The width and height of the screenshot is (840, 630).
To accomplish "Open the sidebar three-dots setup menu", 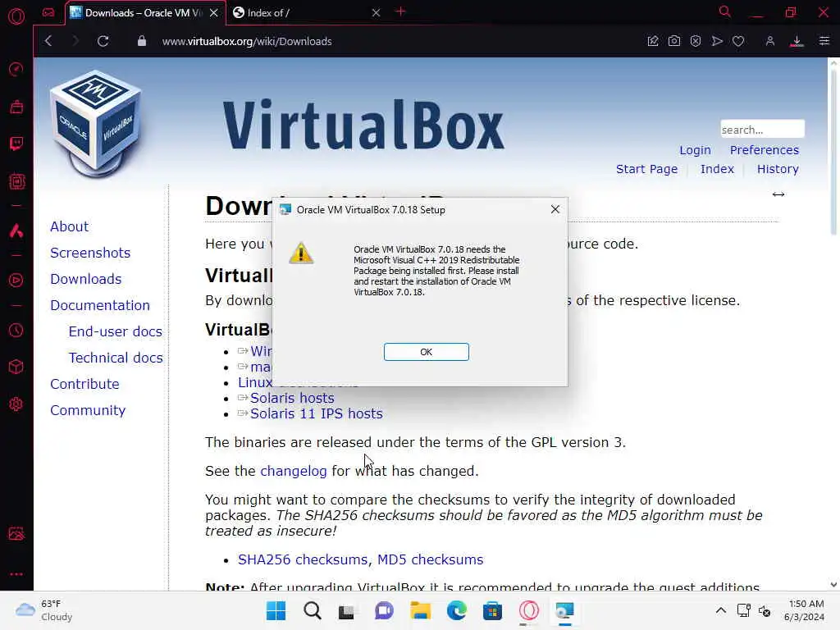I will pyautogui.click(x=16, y=573).
